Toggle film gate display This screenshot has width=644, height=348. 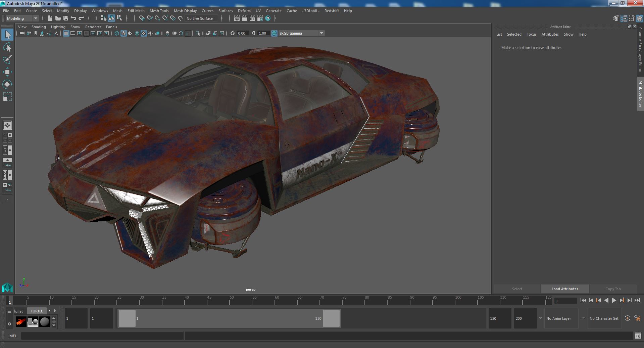coord(73,33)
